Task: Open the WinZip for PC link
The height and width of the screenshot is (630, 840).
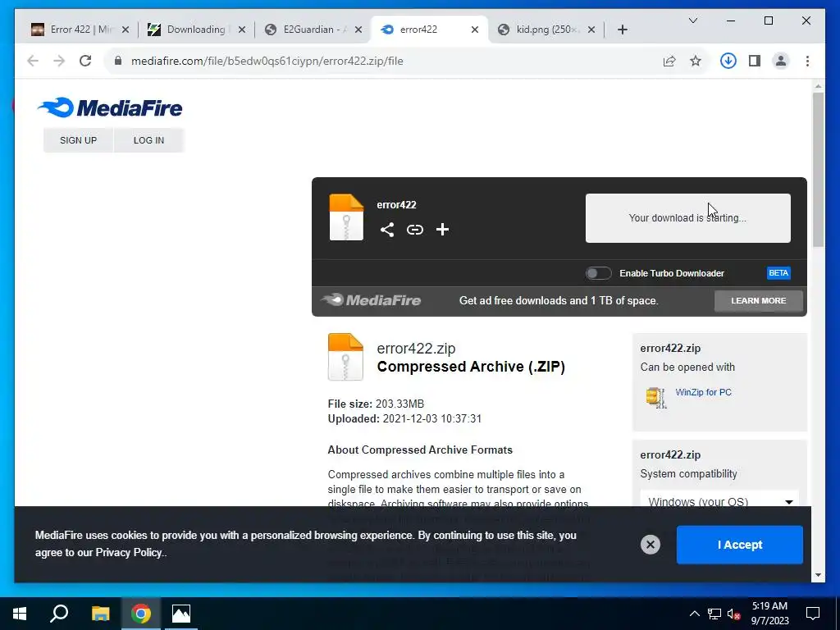Action: pyautogui.click(x=703, y=392)
